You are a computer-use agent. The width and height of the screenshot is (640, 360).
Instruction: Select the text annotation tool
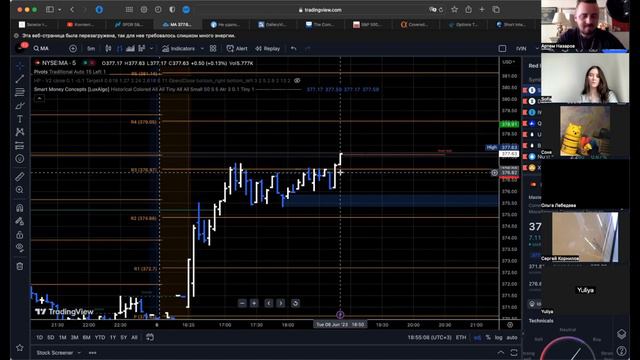[20, 119]
